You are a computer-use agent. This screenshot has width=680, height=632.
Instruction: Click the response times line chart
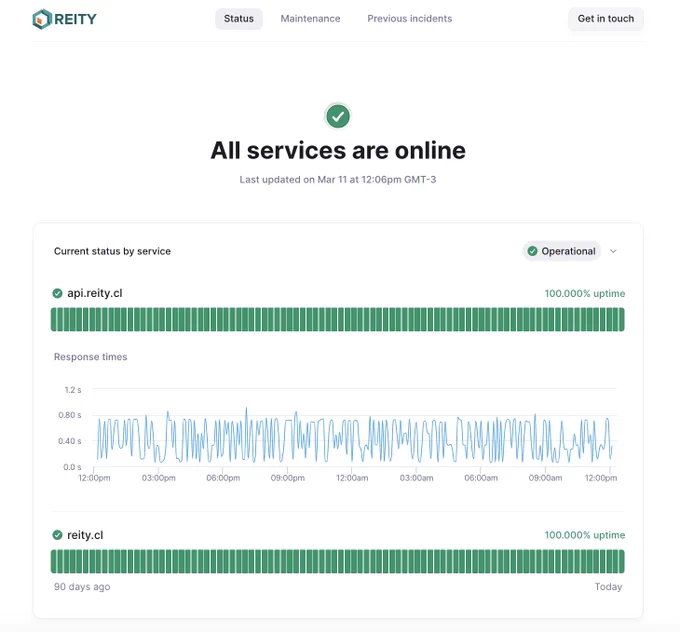354,435
